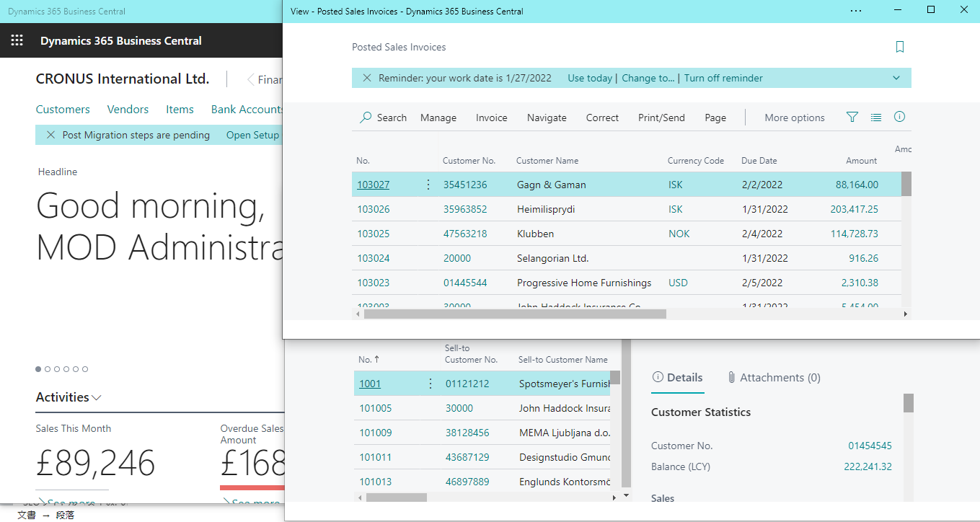Switch the list layout view icon
Image resolution: width=980 pixels, height=522 pixels.
click(x=876, y=118)
